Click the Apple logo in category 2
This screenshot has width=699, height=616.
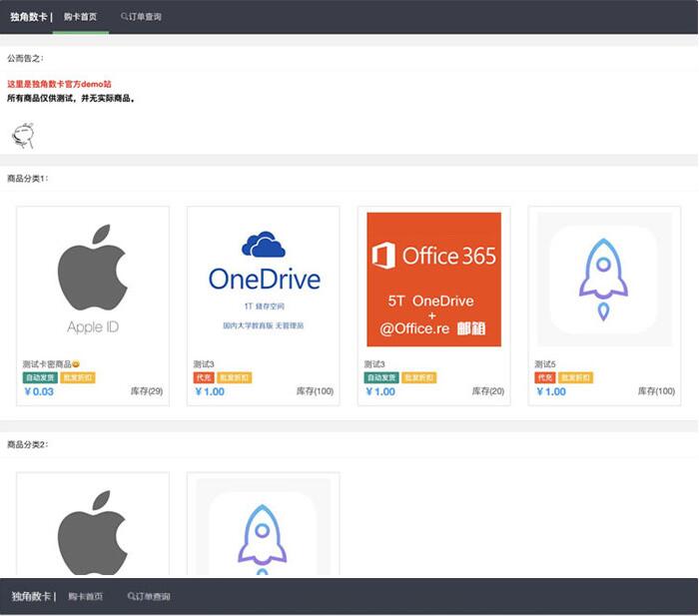[x=93, y=529]
